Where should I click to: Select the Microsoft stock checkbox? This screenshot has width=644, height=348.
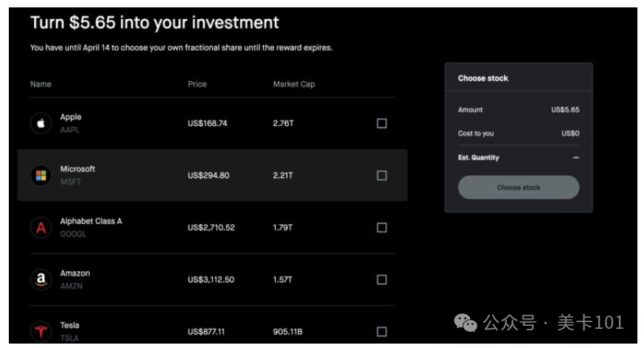(x=382, y=175)
